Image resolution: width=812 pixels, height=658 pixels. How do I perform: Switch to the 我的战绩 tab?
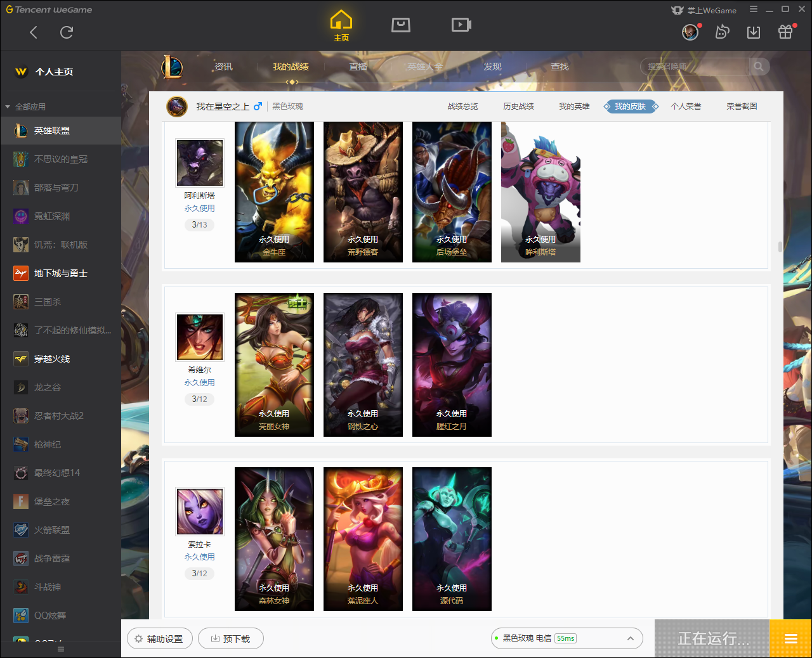coord(291,67)
